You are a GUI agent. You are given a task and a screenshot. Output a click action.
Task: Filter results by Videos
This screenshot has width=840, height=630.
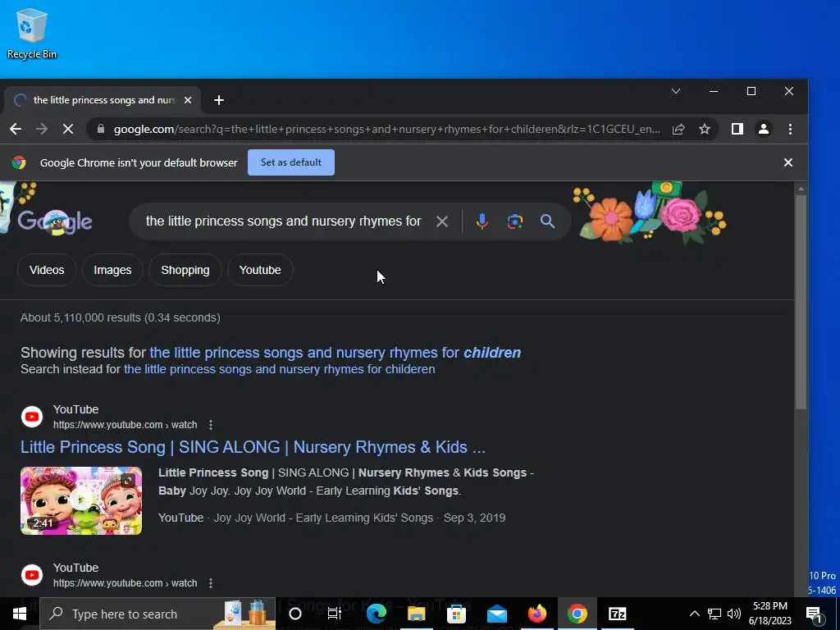pos(47,270)
